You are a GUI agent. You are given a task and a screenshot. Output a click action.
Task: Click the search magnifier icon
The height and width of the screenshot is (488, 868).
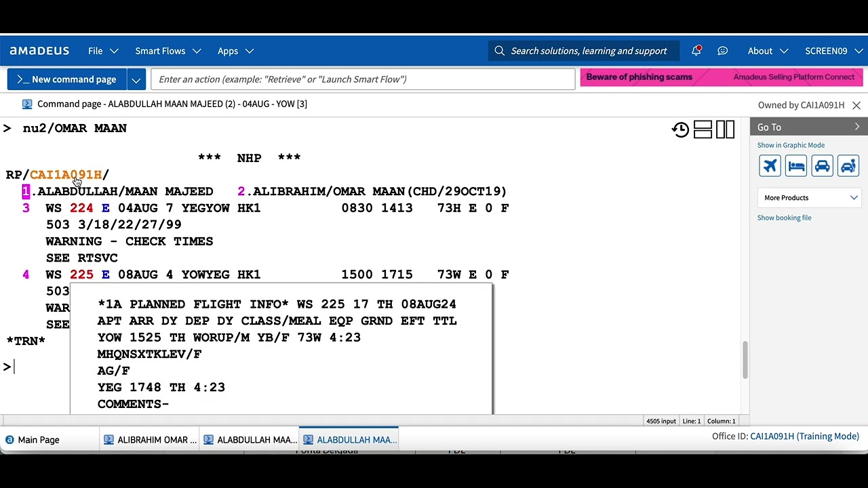[500, 51]
